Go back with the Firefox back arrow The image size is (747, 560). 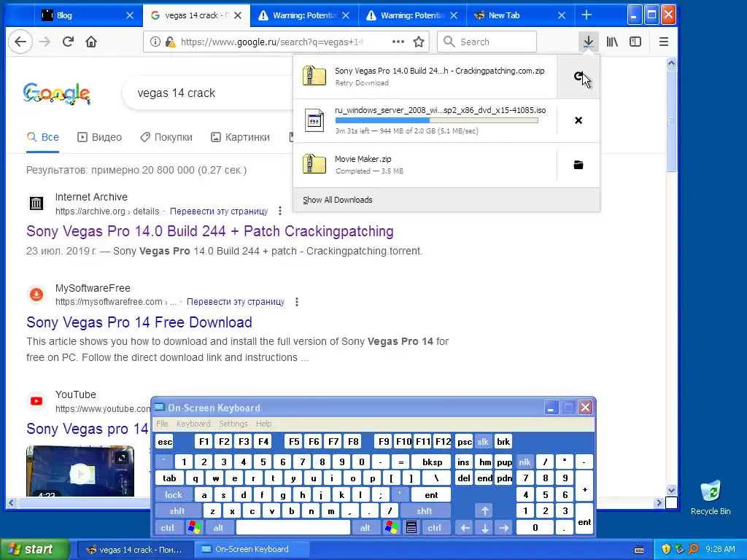(x=20, y=42)
